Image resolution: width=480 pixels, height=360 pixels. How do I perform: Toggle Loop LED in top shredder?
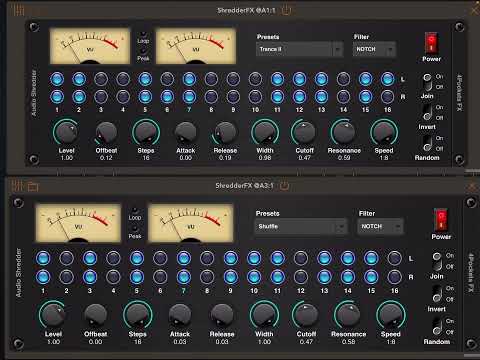click(x=143, y=34)
